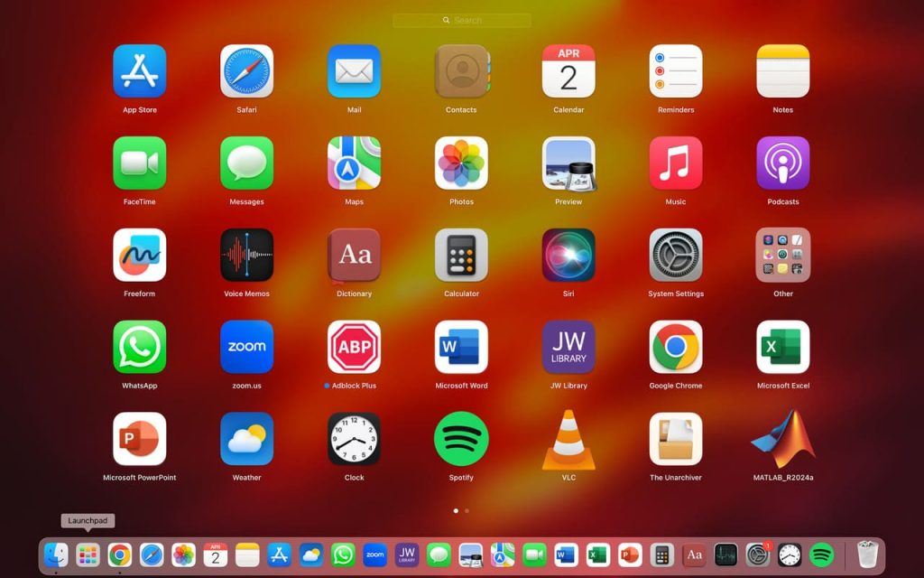Open JW Library in the Launchpad grid
This screenshot has width=924, height=578.
568,347
